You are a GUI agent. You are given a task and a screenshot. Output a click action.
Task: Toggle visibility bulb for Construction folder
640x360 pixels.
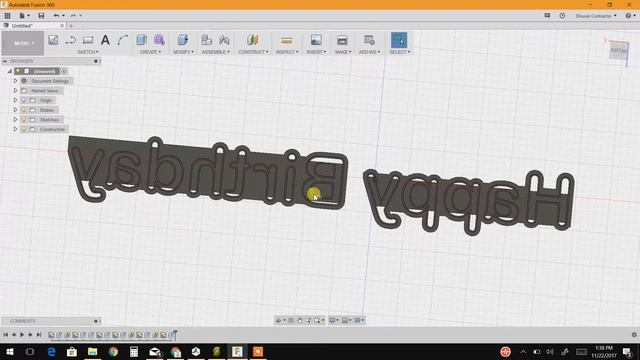click(24, 129)
